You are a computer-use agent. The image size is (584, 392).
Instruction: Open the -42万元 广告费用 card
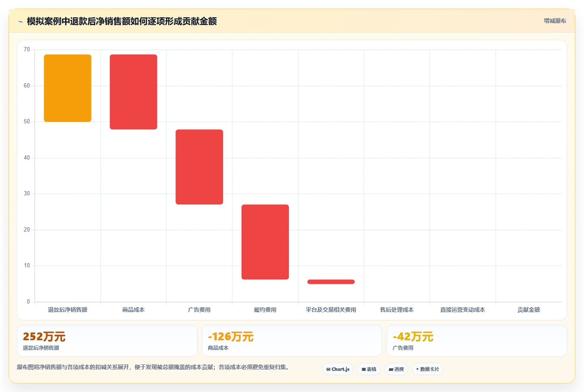pyautogui.click(x=477, y=341)
